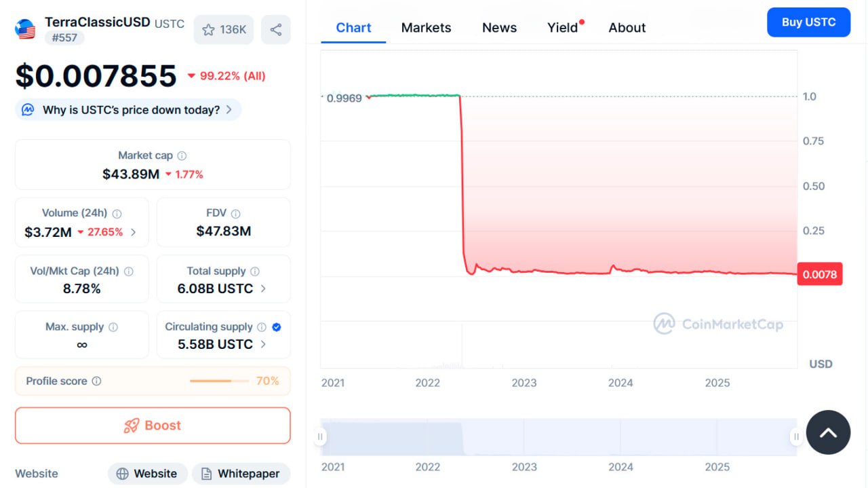Click the Buy USTC button
Viewport: 868px width, 488px height.
coord(808,22)
